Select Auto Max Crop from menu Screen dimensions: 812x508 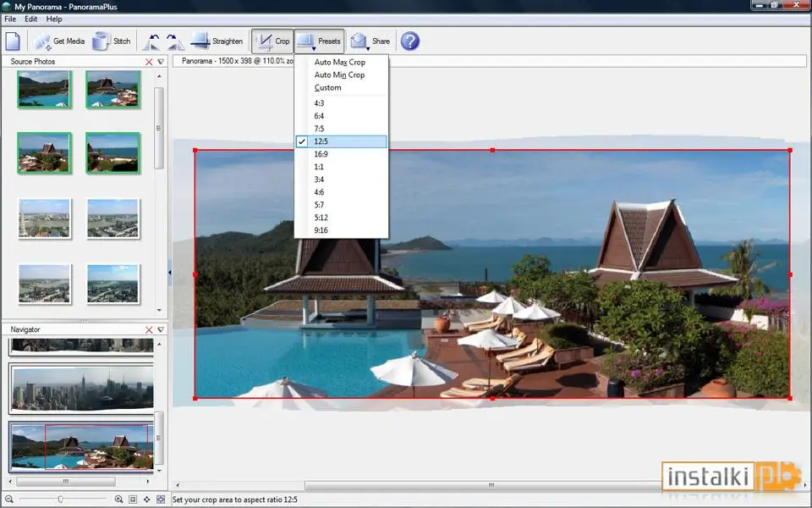(x=341, y=62)
